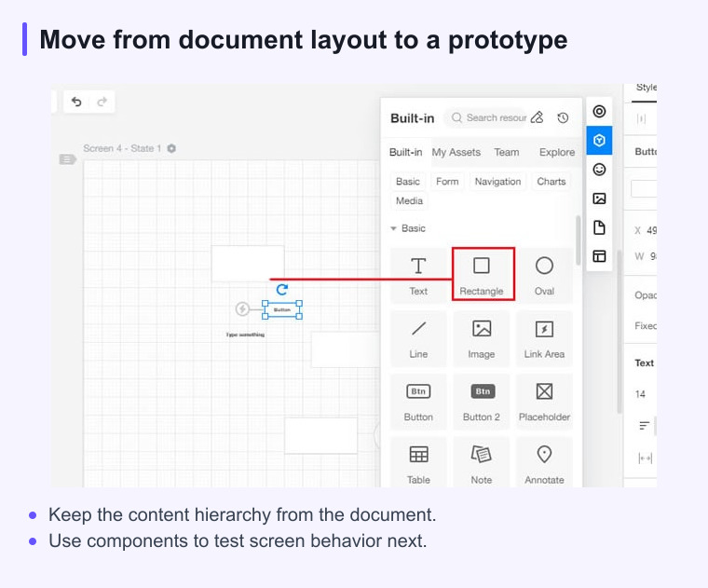Select the Rectangle component
The image size is (708, 588).
tap(482, 275)
